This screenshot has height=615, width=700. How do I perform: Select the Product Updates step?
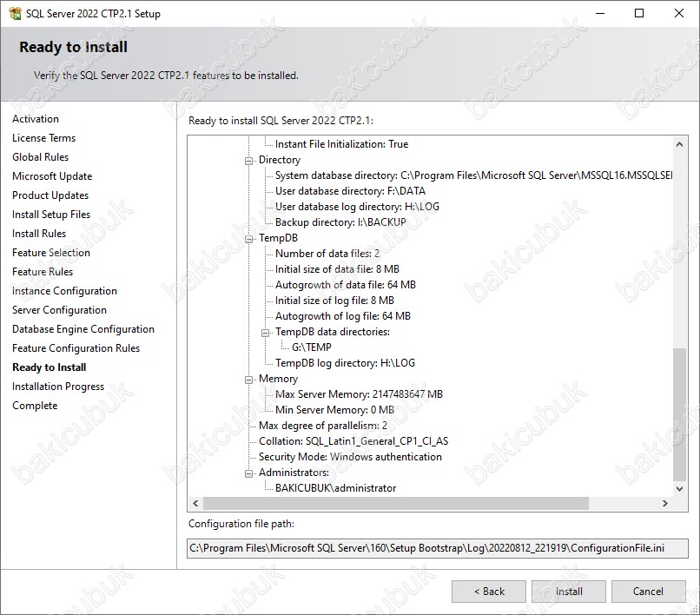[50, 195]
